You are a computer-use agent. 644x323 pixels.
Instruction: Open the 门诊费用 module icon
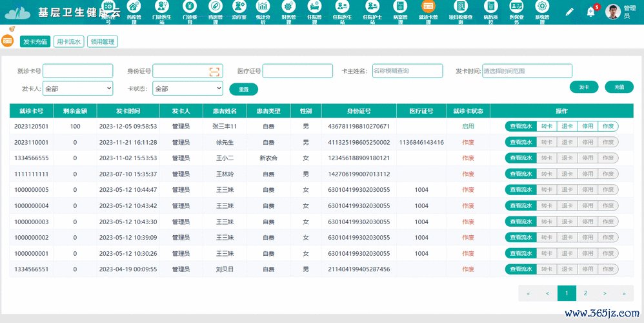coord(190,6)
